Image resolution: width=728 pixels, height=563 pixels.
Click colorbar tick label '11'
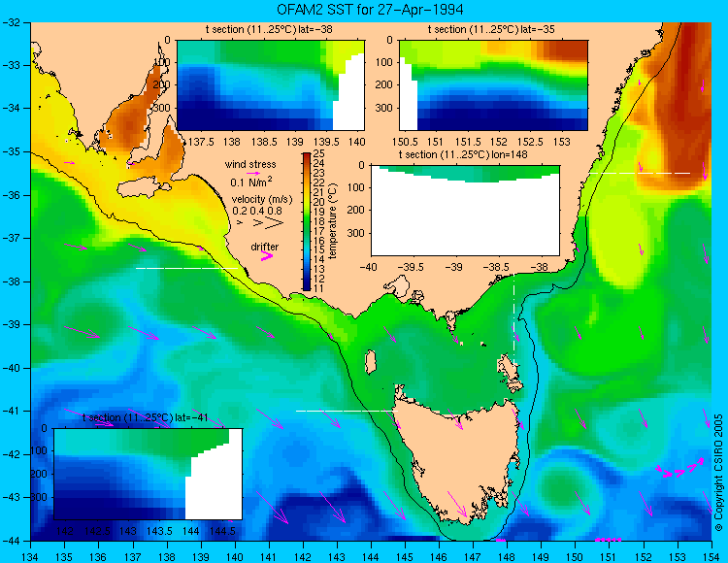pyautogui.click(x=319, y=288)
